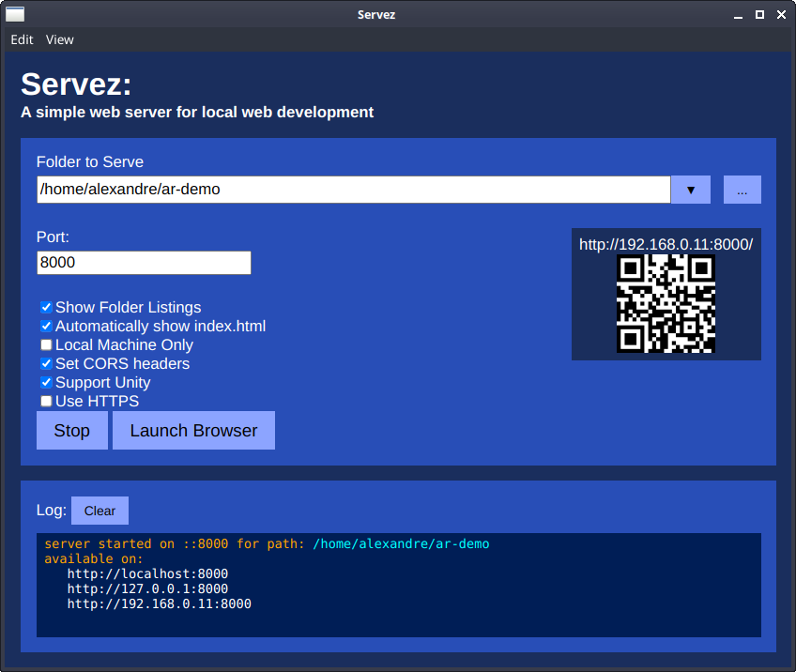The height and width of the screenshot is (672, 796).
Task: Click the http://192.168.0.11:8000/ URL above QR code
Action: (666, 244)
